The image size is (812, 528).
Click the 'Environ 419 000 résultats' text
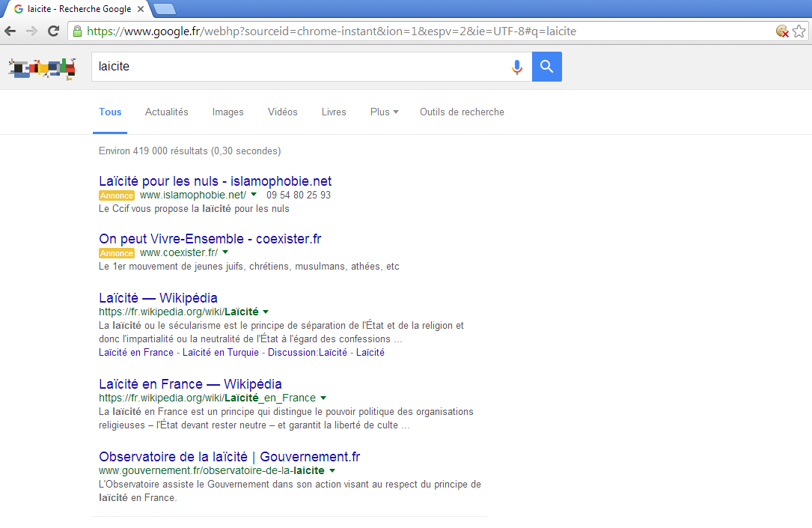pos(189,151)
